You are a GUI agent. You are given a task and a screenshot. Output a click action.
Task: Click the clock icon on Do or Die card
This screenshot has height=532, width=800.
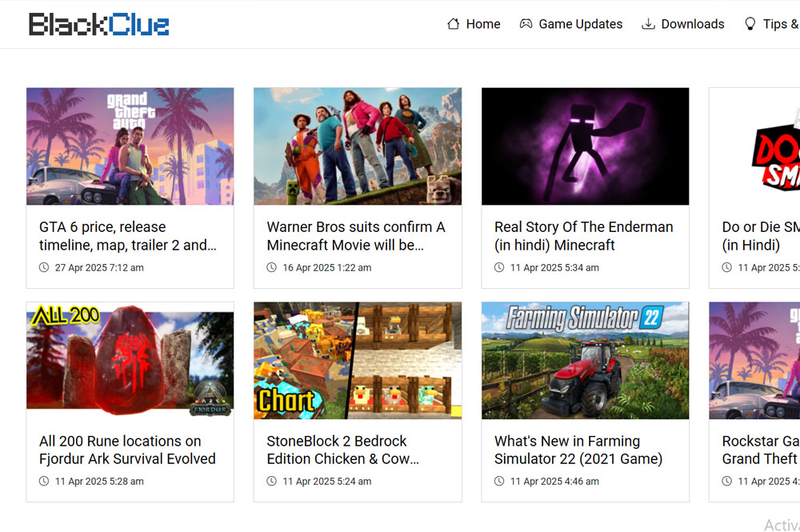(x=727, y=268)
